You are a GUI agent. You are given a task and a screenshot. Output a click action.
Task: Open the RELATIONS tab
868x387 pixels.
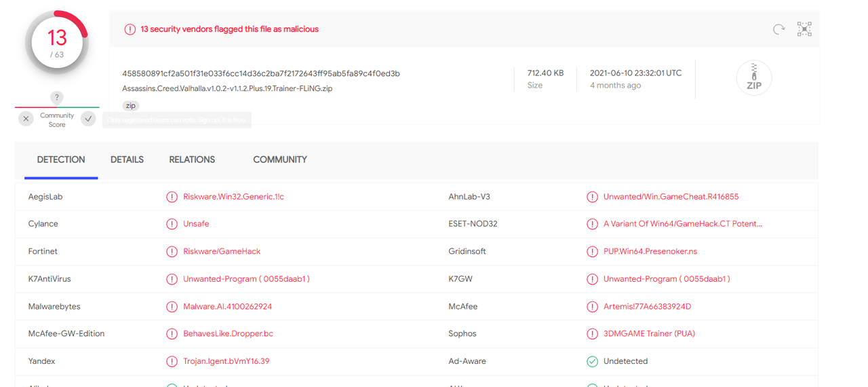[x=192, y=160]
